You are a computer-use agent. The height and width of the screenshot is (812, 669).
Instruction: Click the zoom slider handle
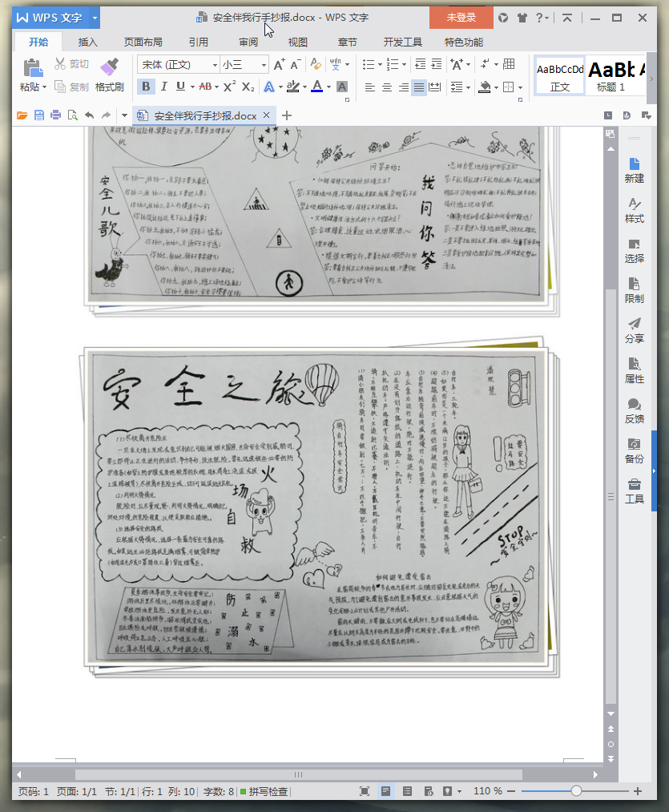click(576, 791)
